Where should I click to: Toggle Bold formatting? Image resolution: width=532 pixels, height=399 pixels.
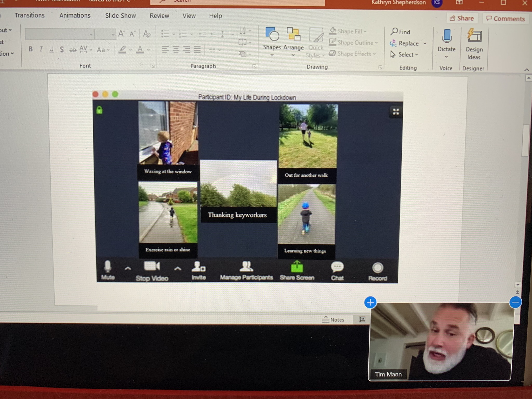(x=31, y=49)
